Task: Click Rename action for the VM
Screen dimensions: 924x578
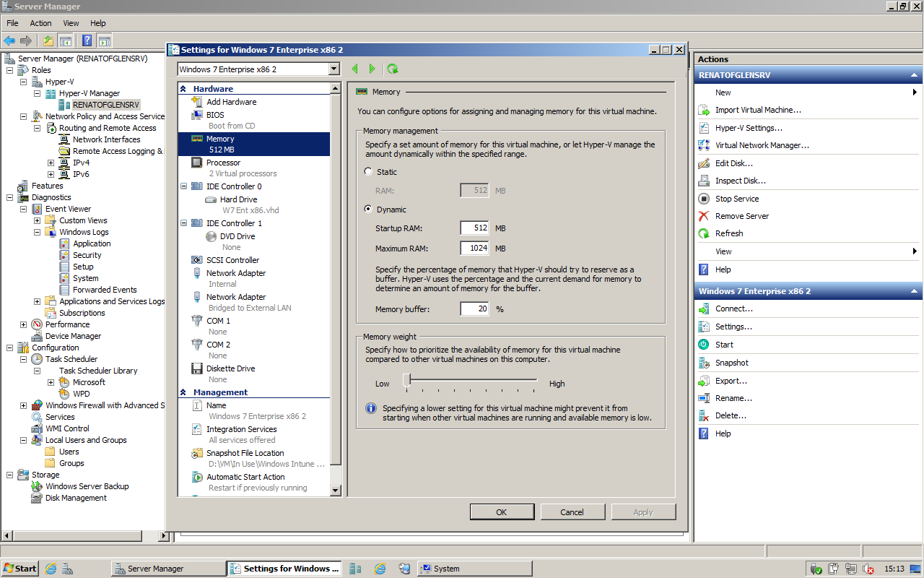Action: coord(733,398)
